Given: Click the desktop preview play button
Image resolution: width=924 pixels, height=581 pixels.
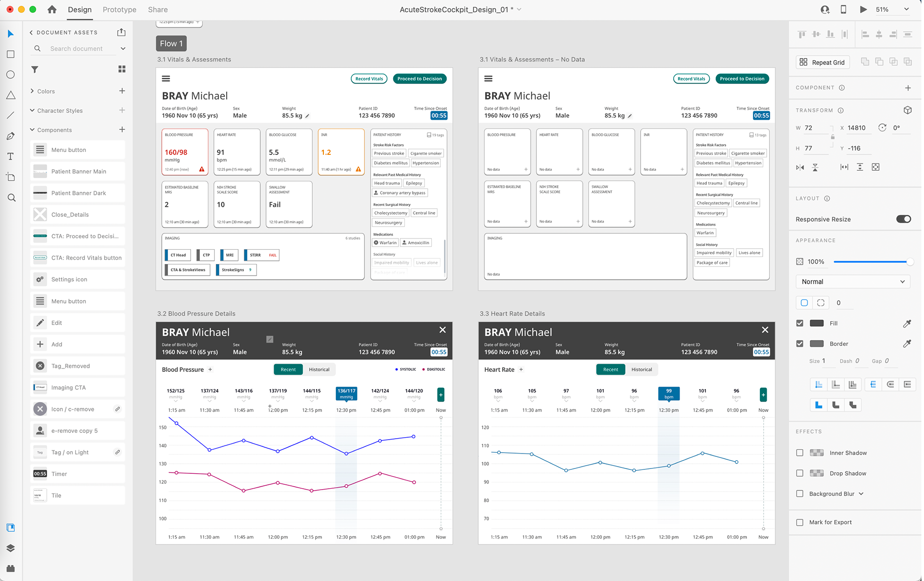Looking at the screenshot, I should [863, 10].
